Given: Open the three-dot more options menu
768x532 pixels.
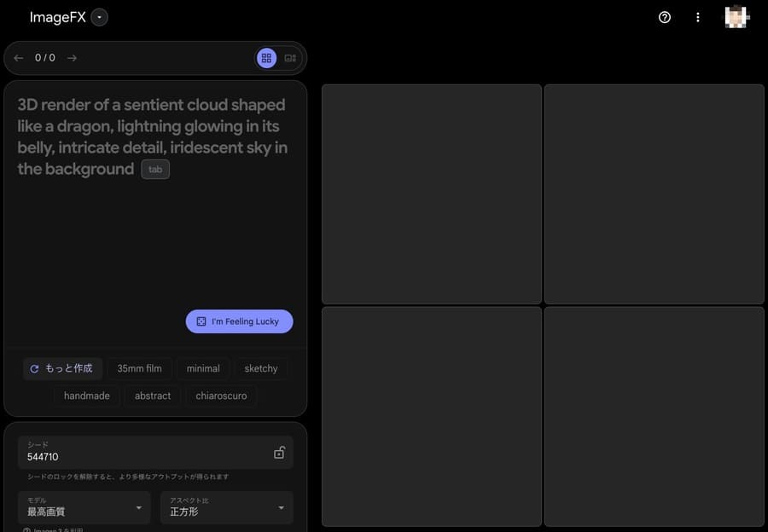Looking at the screenshot, I should [x=698, y=17].
